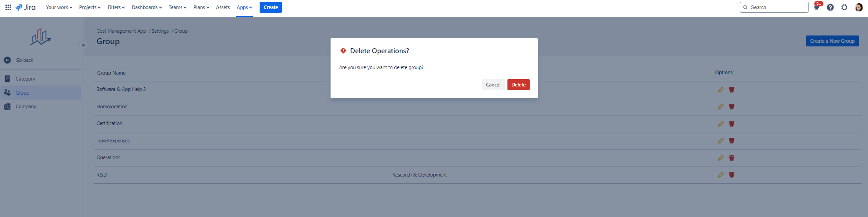
Task: Open the user profile avatar
Action: [859, 7]
